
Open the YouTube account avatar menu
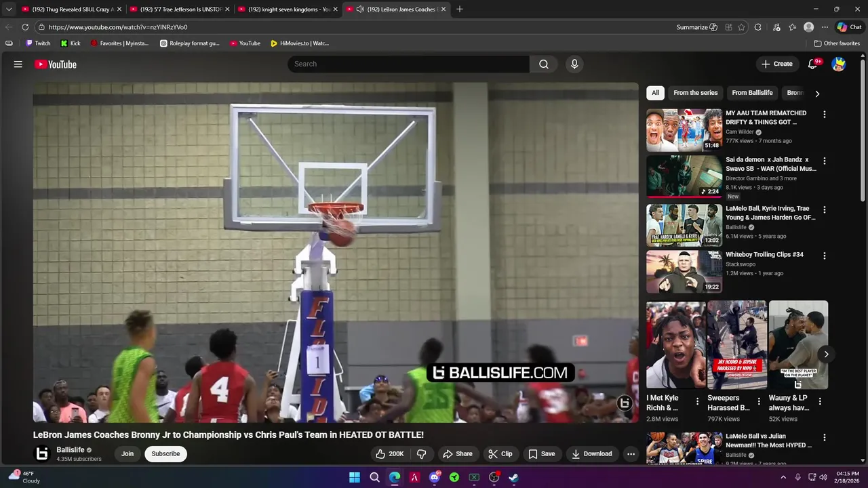[x=839, y=64]
